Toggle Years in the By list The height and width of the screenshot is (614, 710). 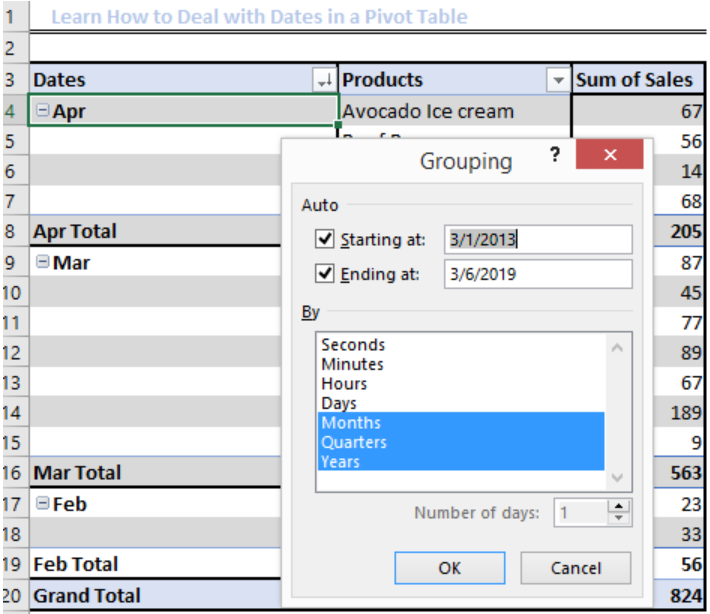341,462
